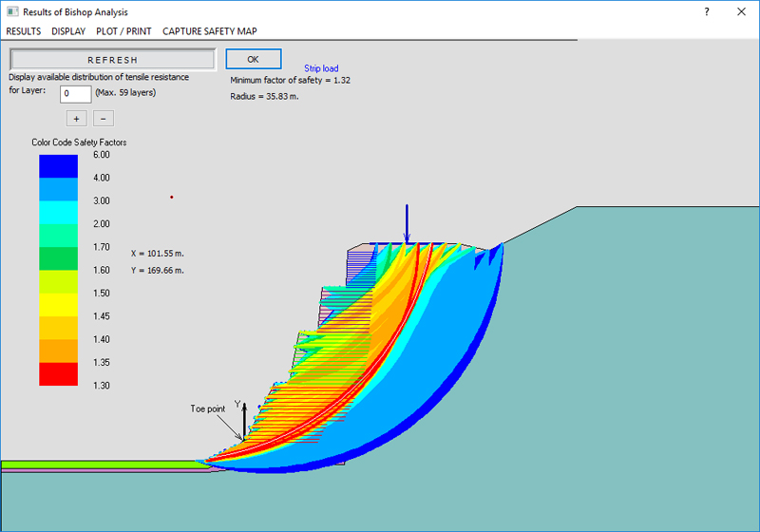Image resolution: width=760 pixels, height=532 pixels.
Task: Open the DISPLAY menu
Action: tap(68, 31)
